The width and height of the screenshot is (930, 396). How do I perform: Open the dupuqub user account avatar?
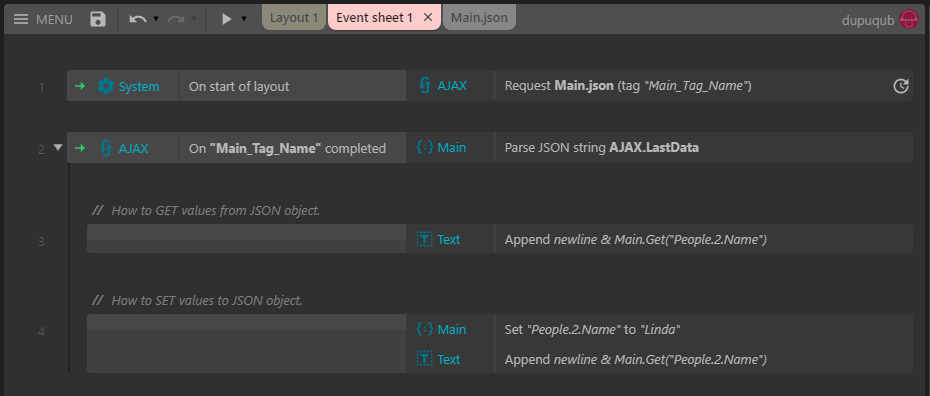[909, 20]
